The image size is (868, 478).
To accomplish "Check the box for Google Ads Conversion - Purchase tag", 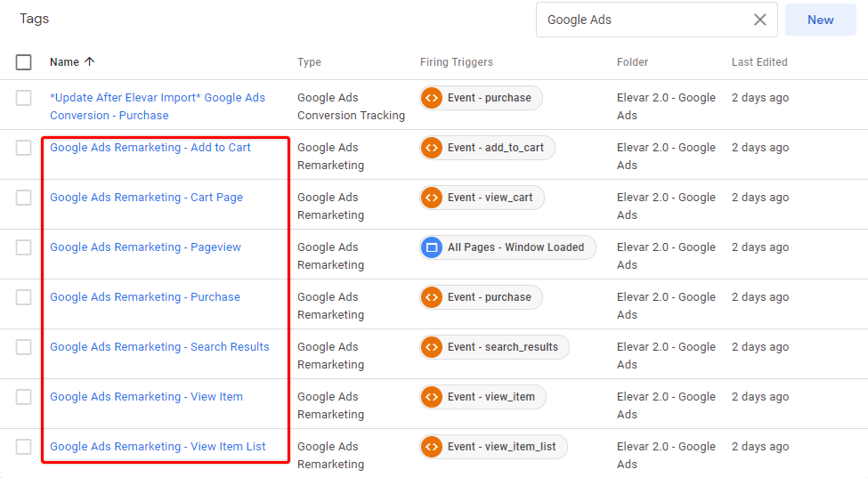I will (24, 98).
